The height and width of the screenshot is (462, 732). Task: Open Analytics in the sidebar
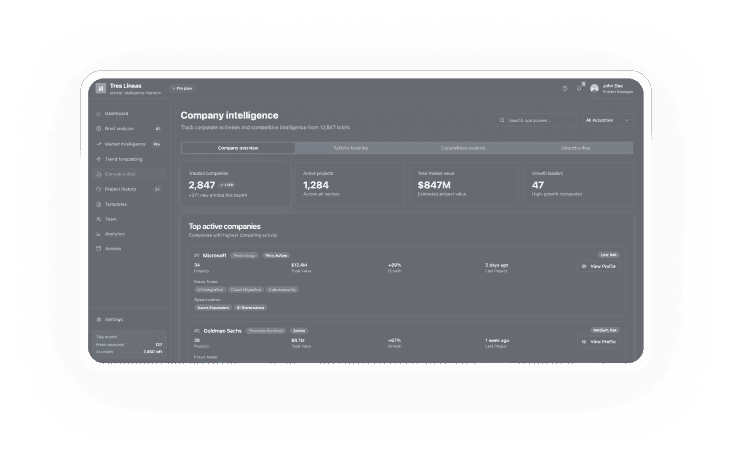click(129, 234)
